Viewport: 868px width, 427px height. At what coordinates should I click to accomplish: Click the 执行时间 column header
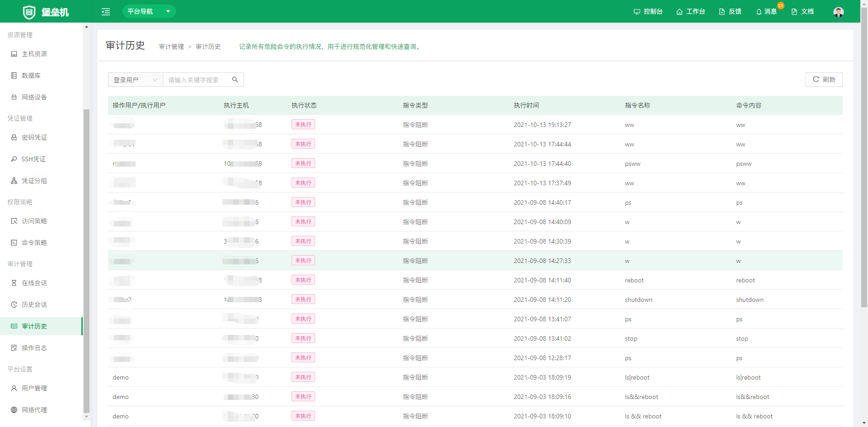click(526, 105)
